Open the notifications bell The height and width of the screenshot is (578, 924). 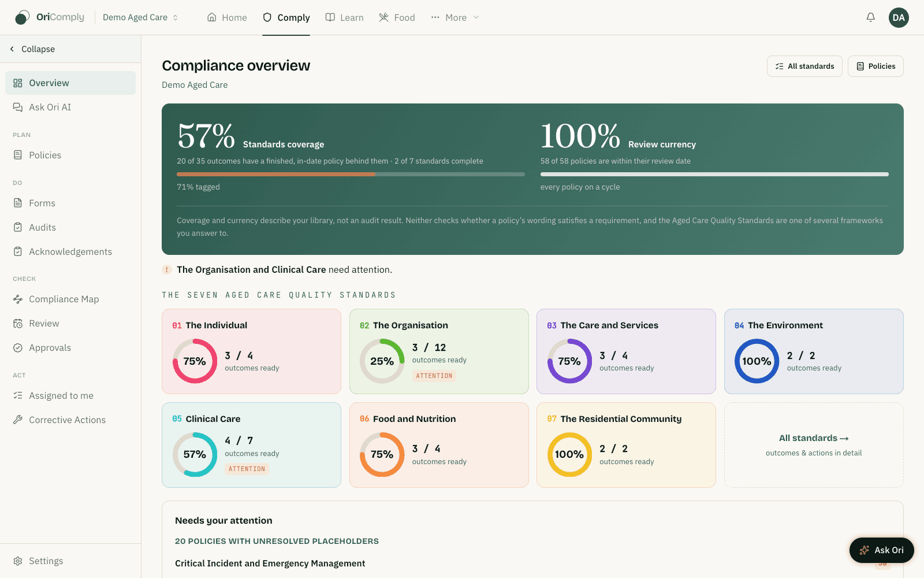[x=870, y=17]
